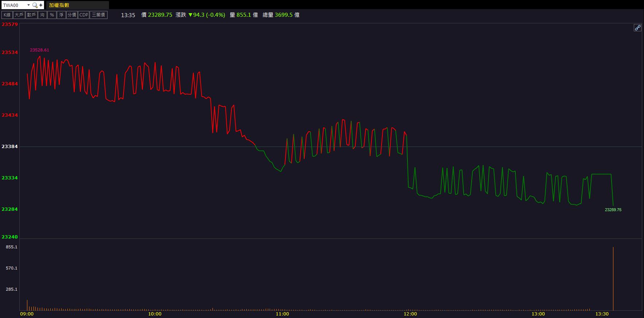Click the plus icon next to the search magnifier

tap(41, 5)
